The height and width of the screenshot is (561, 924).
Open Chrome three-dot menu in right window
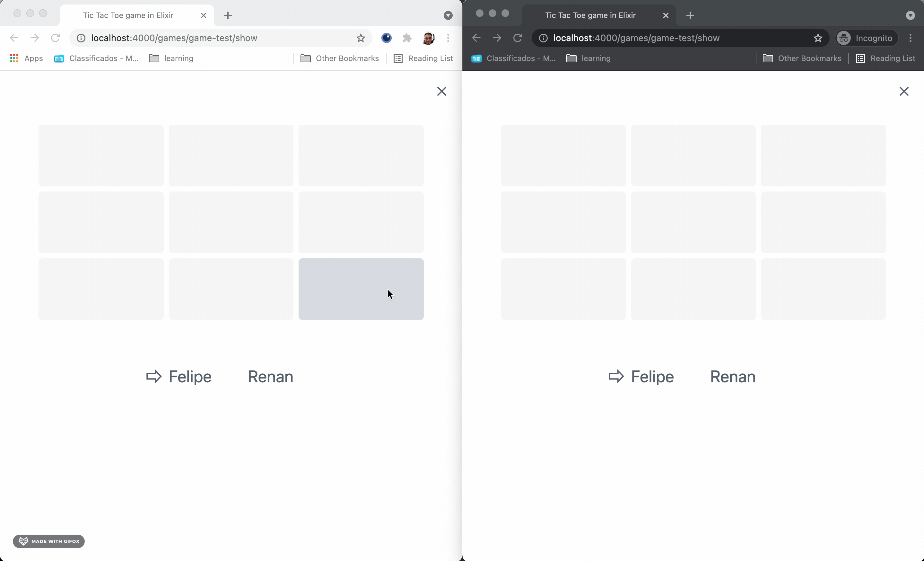click(911, 38)
